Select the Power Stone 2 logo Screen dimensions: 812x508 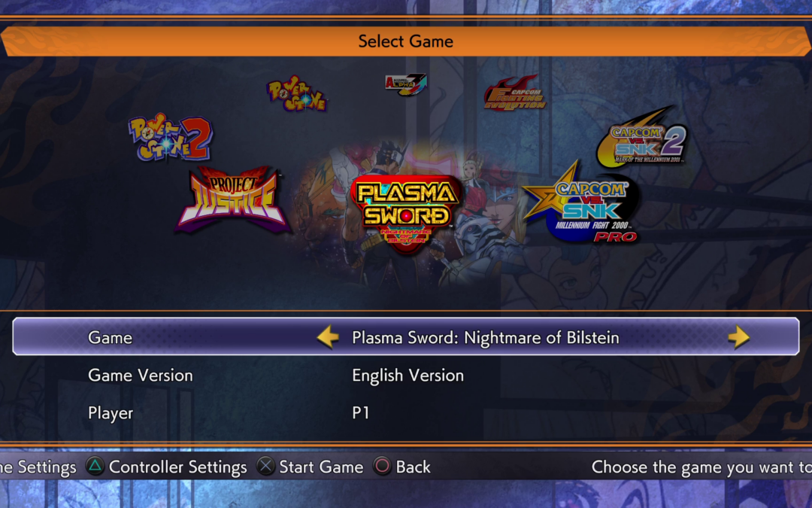pyautogui.click(x=171, y=138)
